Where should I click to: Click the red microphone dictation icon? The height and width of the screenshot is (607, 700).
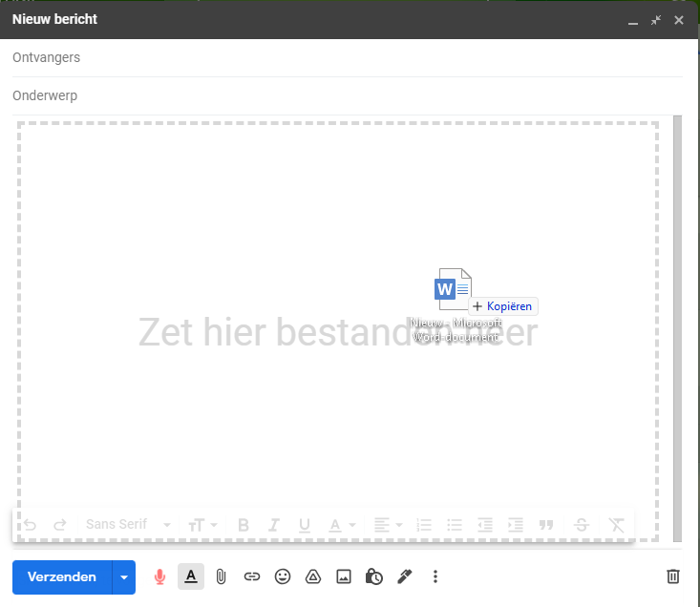[x=160, y=576]
